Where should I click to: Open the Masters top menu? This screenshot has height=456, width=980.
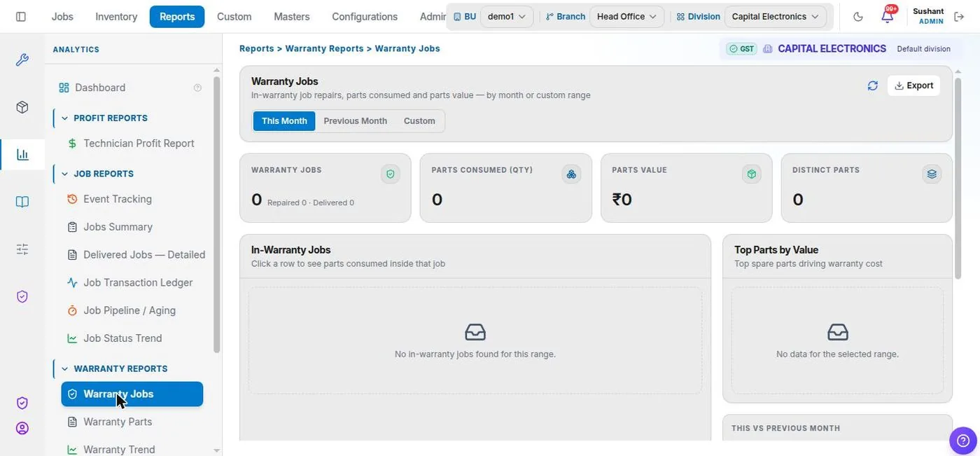click(x=292, y=17)
